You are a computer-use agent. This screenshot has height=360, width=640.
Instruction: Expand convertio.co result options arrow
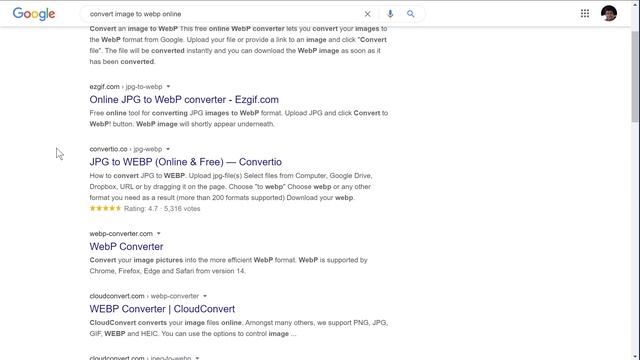(168, 149)
